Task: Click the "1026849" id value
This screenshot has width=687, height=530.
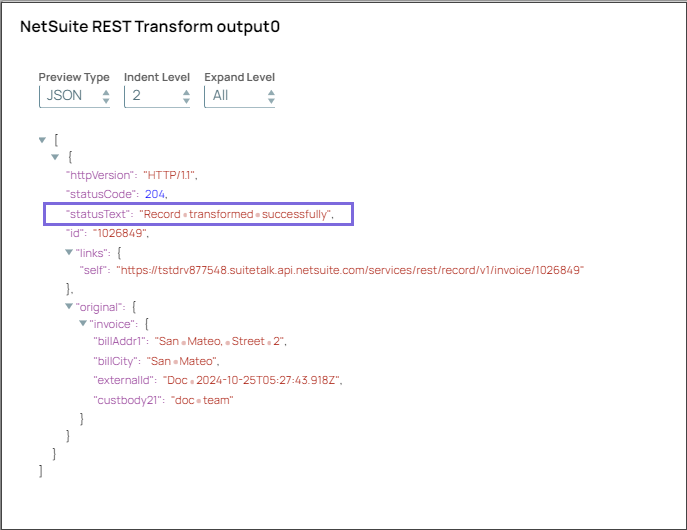Action: (120, 233)
